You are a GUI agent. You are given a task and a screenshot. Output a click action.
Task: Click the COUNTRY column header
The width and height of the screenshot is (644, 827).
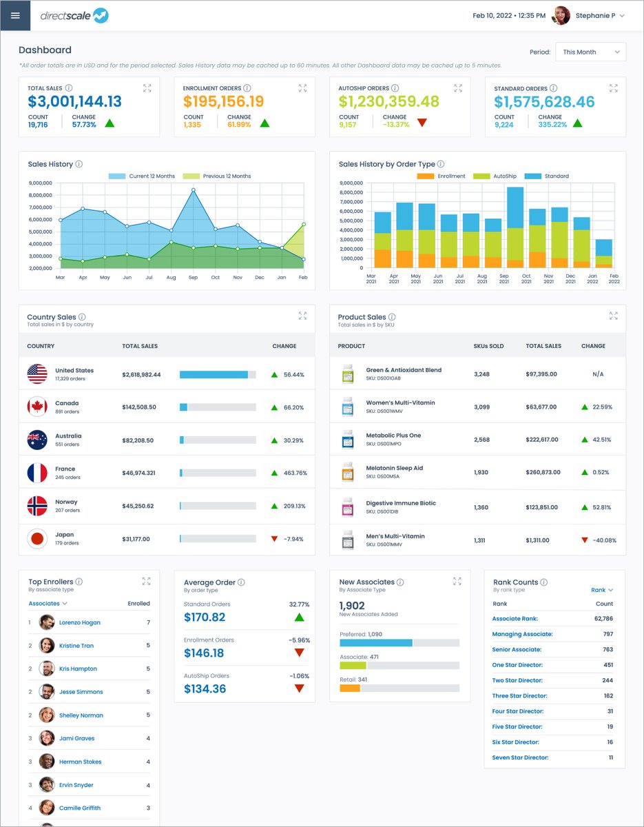tap(41, 346)
